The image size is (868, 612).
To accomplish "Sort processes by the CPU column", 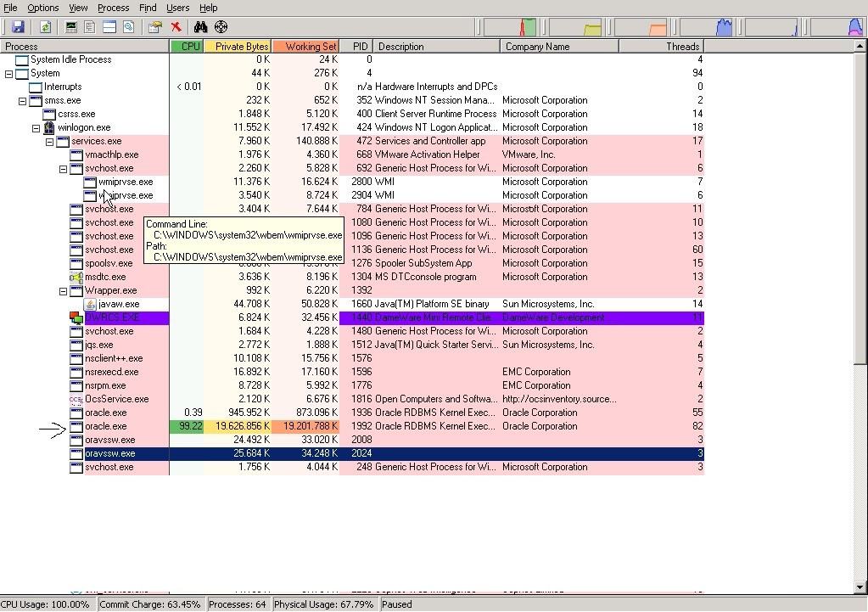I will point(188,47).
